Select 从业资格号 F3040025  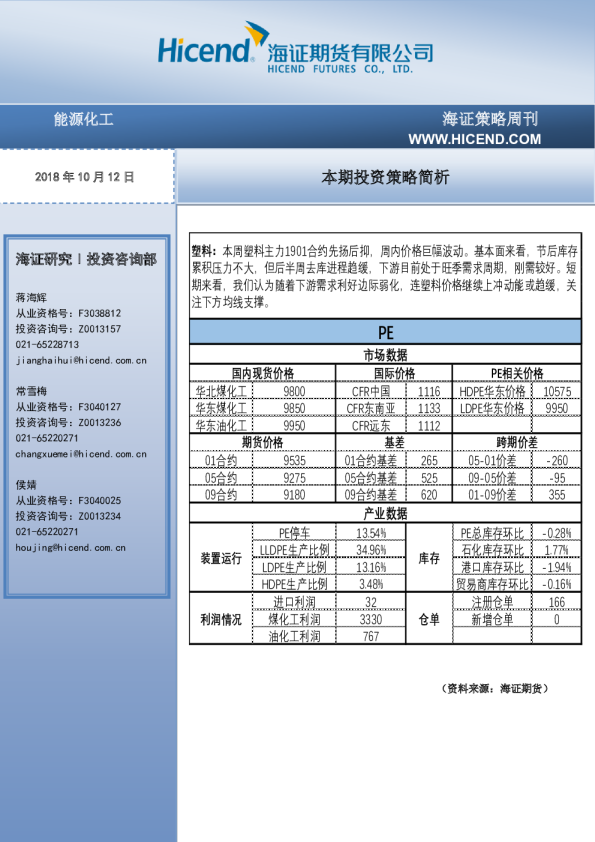(68, 500)
